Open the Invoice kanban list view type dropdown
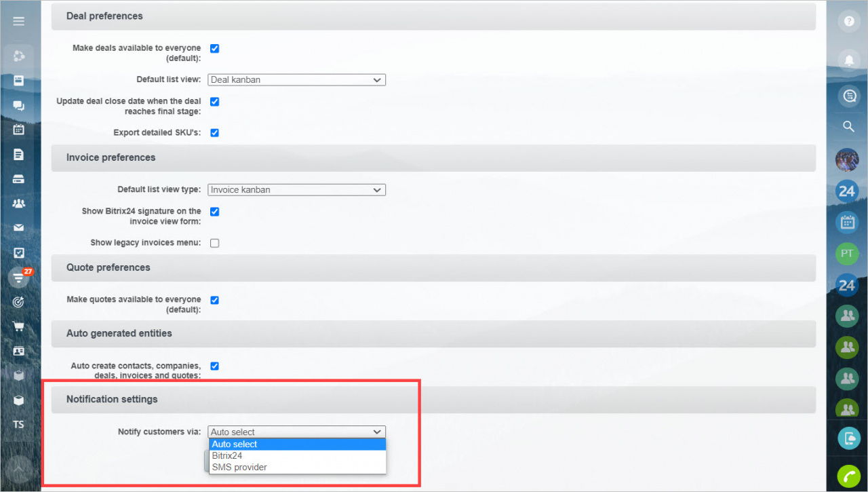This screenshot has width=868, height=492. (x=296, y=190)
